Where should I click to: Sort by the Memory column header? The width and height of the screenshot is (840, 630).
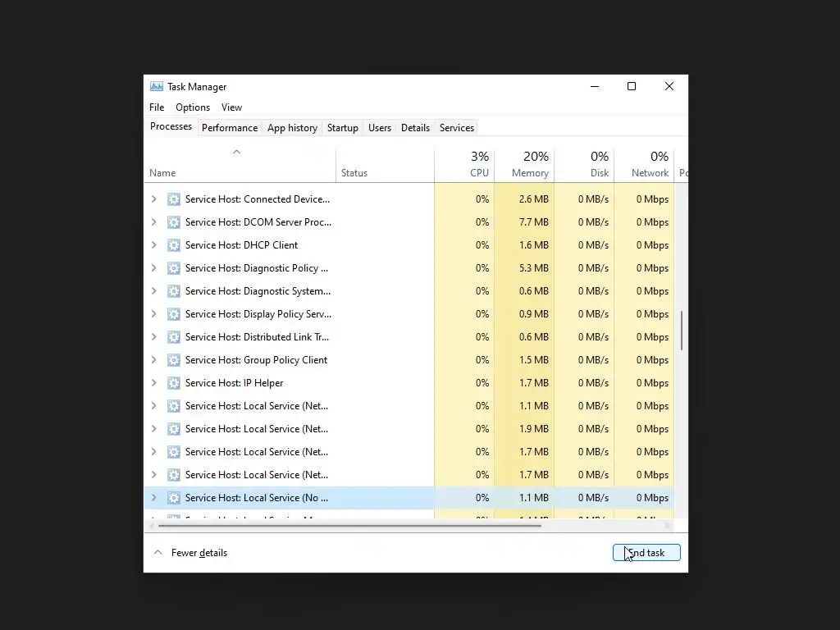click(524, 165)
